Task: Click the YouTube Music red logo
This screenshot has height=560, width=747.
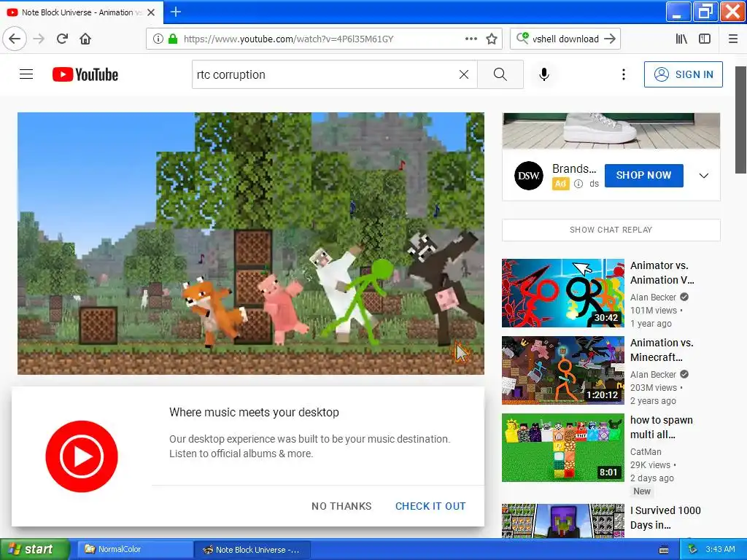Action: [x=82, y=456]
